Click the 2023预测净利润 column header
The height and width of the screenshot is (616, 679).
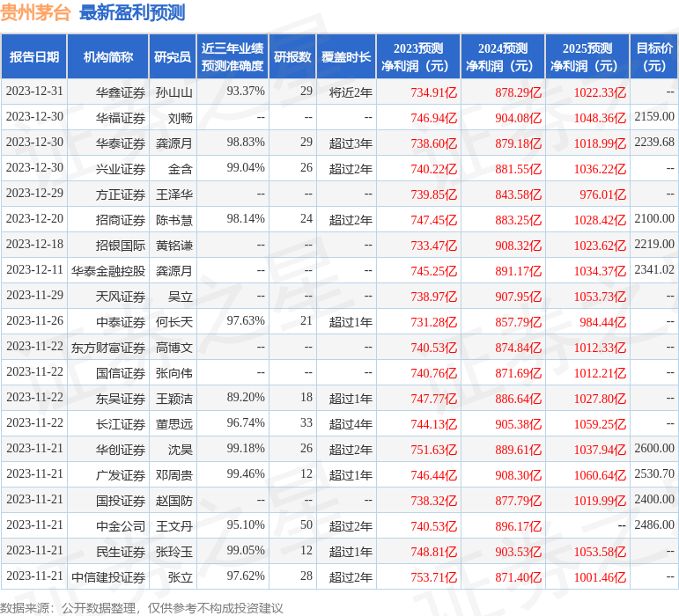coord(418,57)
